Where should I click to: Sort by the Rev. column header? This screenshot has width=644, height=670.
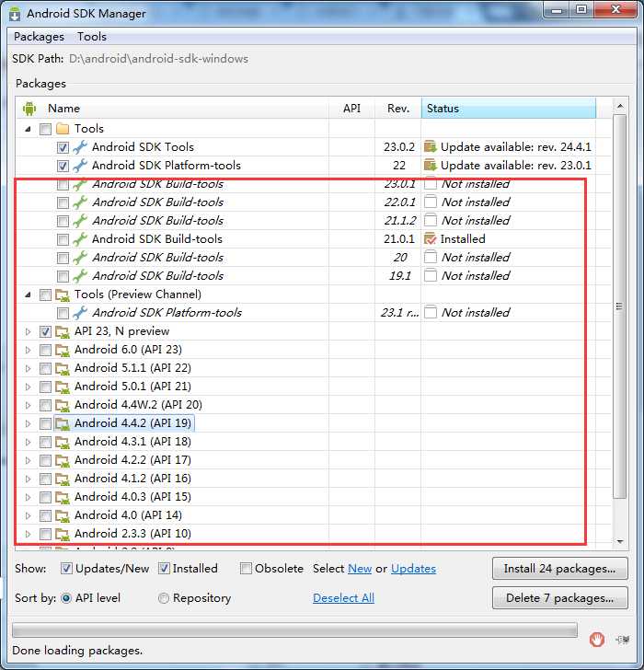pos(398,108)
